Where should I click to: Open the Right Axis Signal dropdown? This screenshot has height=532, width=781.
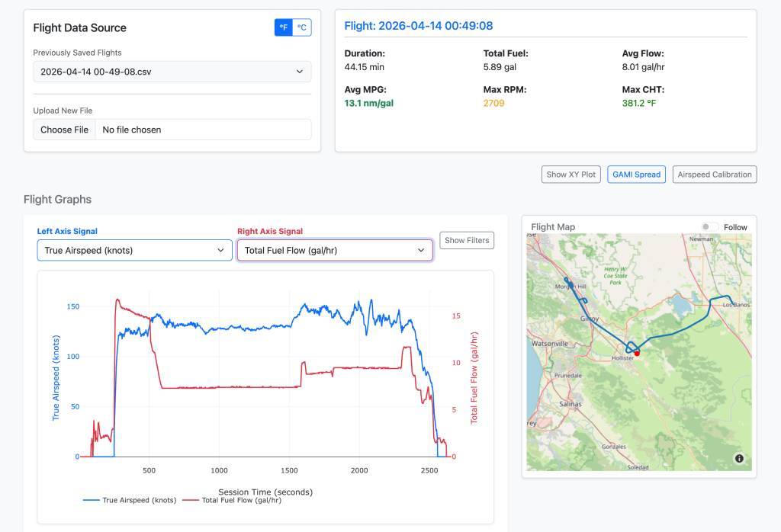pos(335,250)
